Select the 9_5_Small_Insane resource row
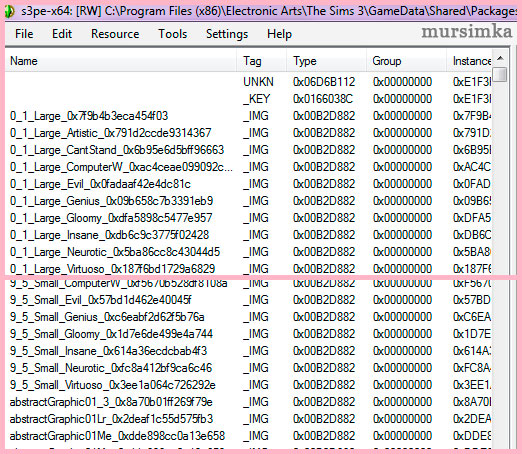The width and height of the screenshot is (522, 454). tap(248, 351)
